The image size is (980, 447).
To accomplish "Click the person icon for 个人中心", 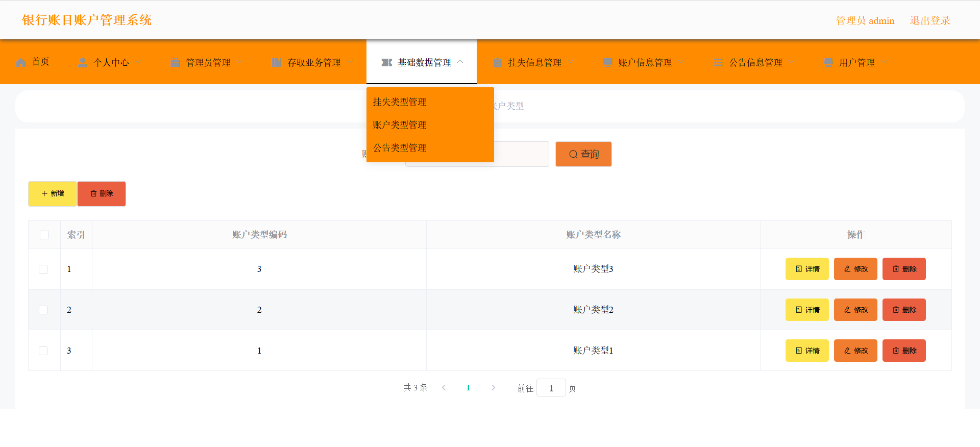I will pyautogui.click(x=82, y=63).
